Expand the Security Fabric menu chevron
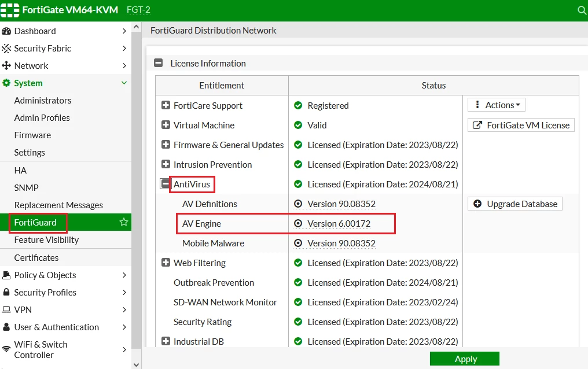This screenshot has width=588, height=369. (x=124, y=49)
